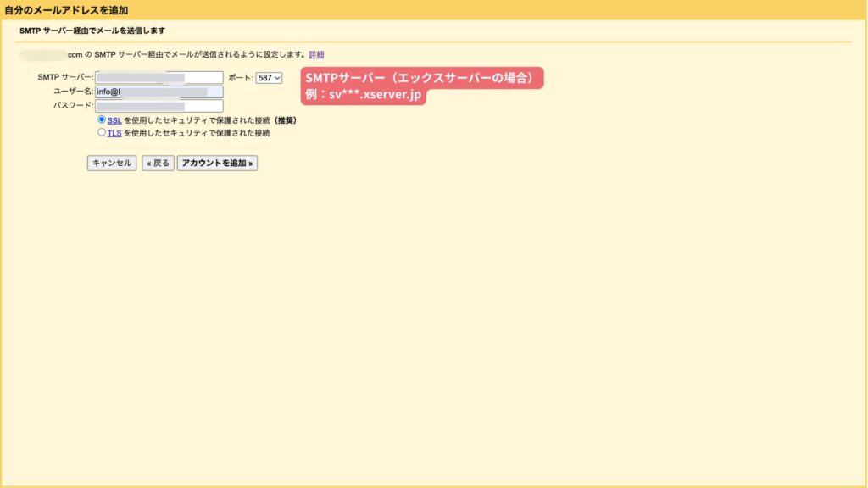Focus the ユーザー名 text field
This screenshot has width=868, height=488.
(x=159, y=91)
